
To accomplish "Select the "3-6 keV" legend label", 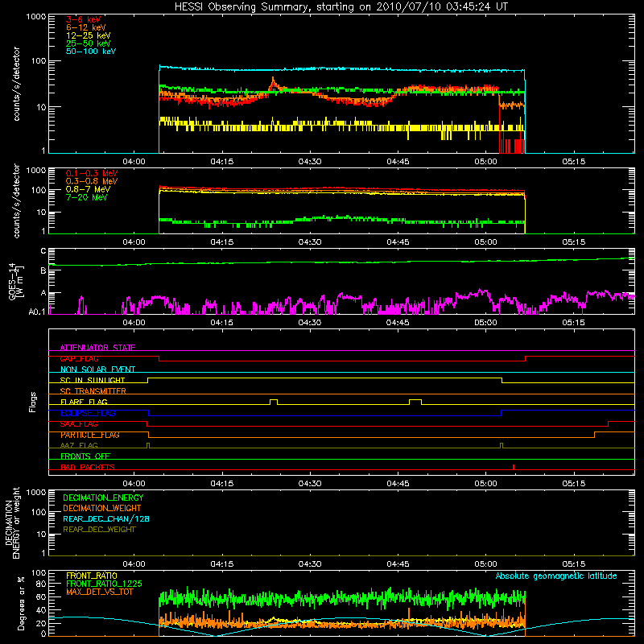I will click(x=84, y=19).
